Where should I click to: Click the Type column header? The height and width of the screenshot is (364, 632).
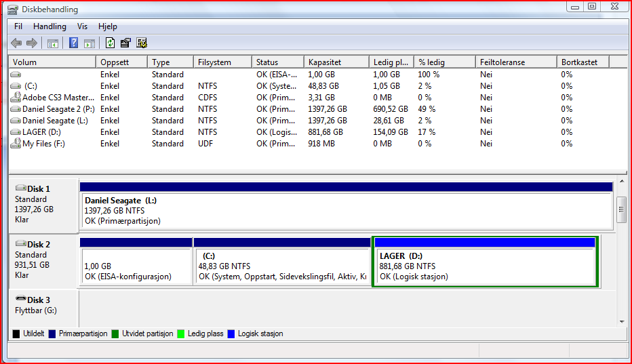click(170, 62)
